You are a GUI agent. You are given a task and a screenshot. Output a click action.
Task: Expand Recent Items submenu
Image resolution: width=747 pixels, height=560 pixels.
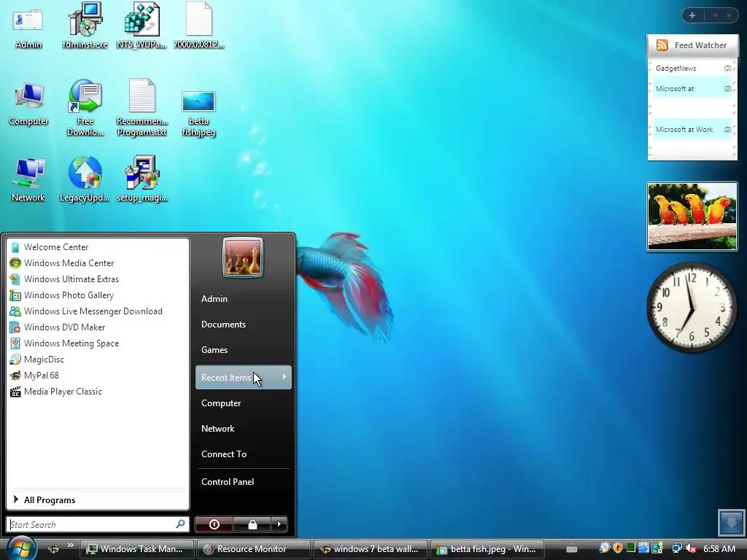[244, 377]
